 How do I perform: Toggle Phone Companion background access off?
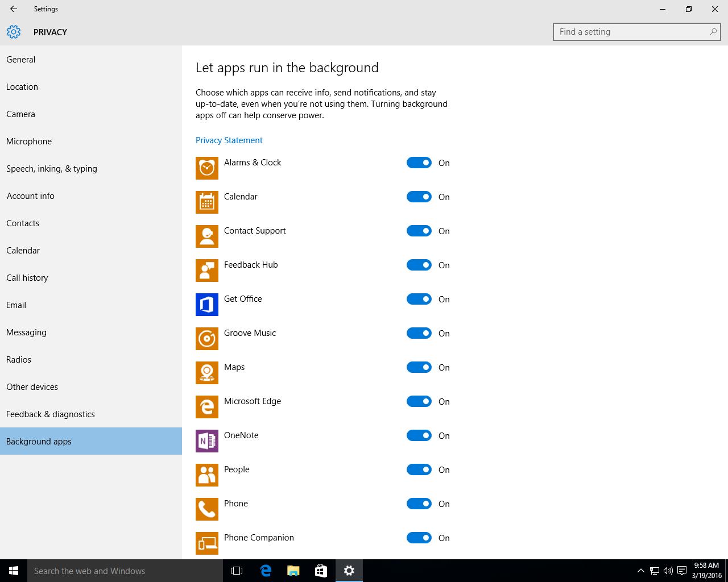(x=419, y=538)
